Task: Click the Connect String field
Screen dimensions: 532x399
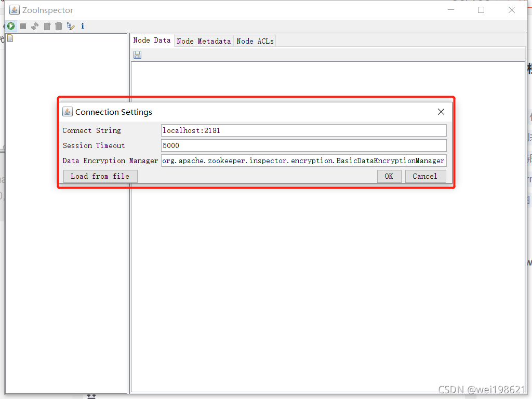Action: pyautogui.click(x=303, y=130)
